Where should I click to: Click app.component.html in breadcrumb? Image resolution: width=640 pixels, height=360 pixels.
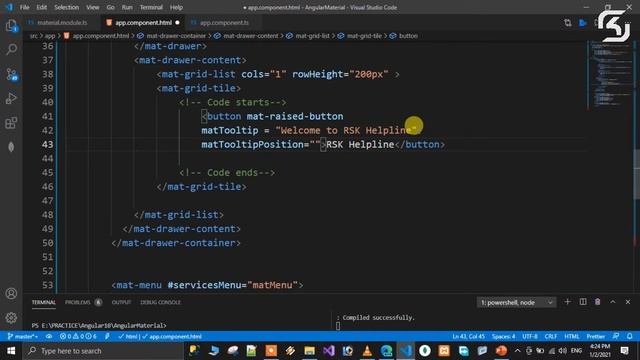click(100, 36)
